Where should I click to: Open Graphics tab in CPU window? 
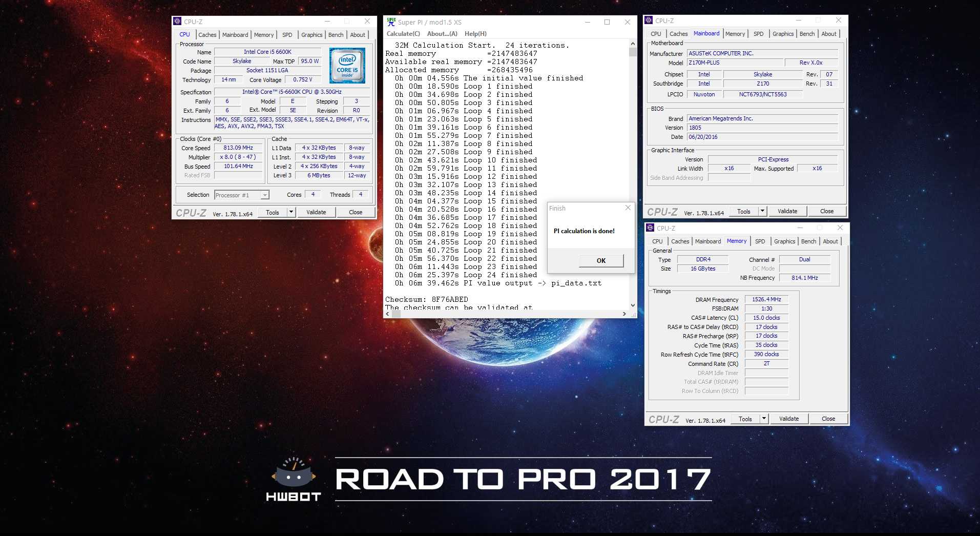pyautogui.click(x=311, y=35)
